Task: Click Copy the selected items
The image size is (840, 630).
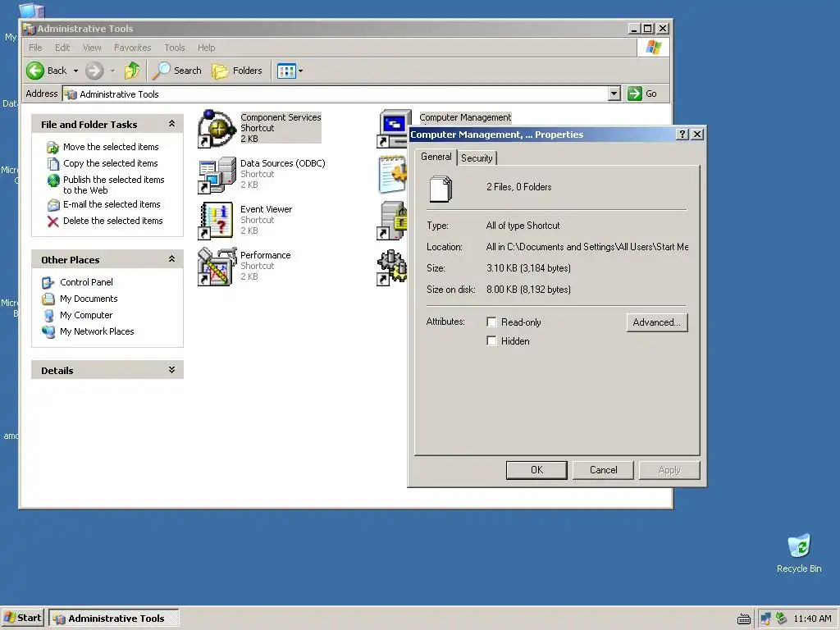Action: (111, 163)
